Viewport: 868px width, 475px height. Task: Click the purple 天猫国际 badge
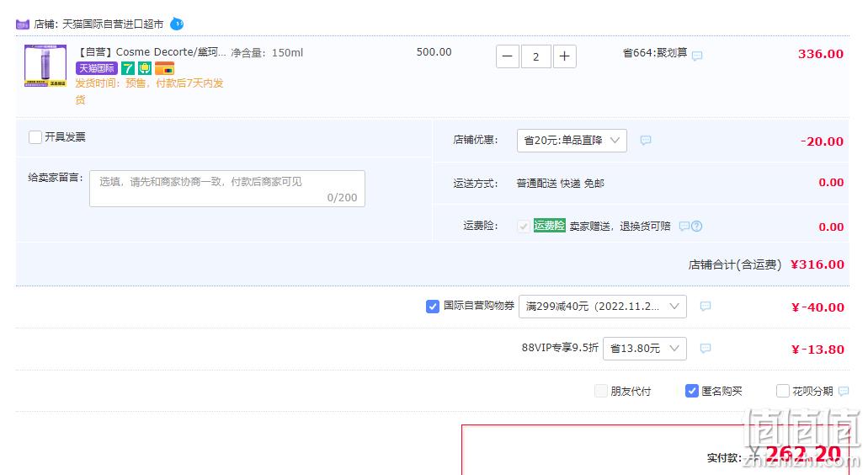96,68
